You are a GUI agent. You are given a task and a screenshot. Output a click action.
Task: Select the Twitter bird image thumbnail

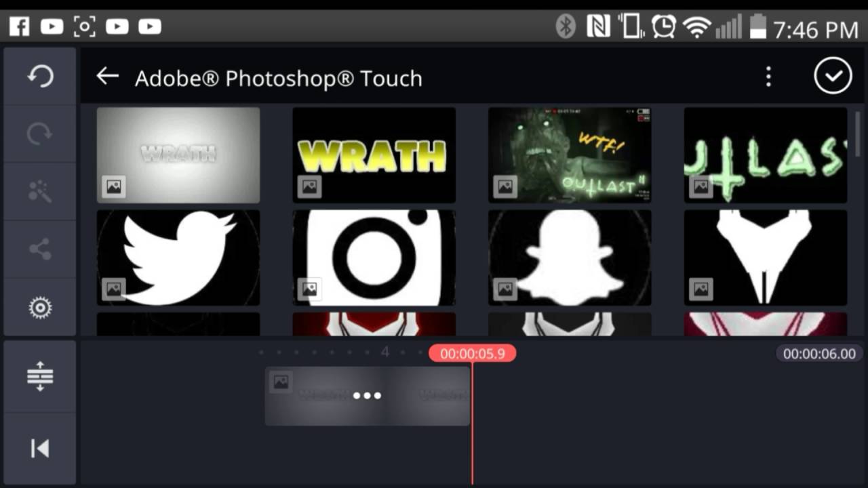[x=178, y=258]
